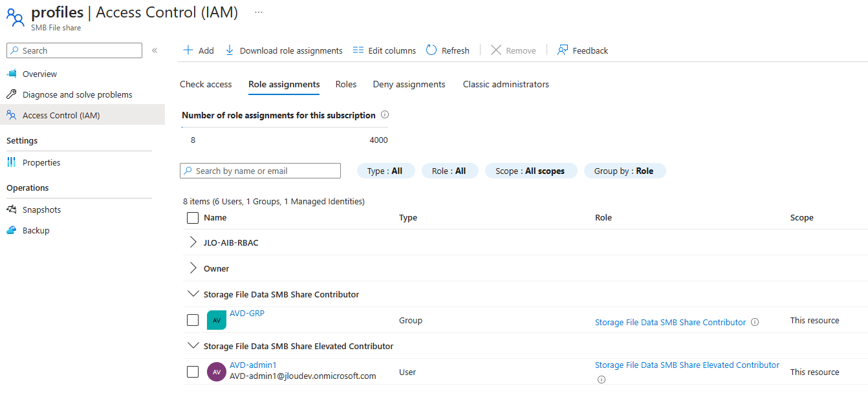868x397 pixels.
Task: Open the Classic administrators tab
Action: (x=506, y=84)
